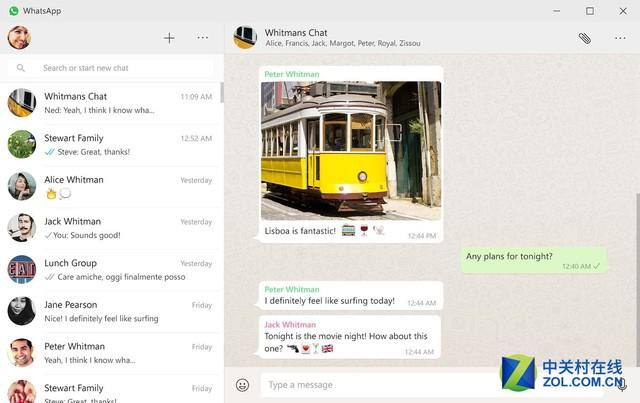Click the 'Steve: Great, thanks!' preview at 12:52 AM
640x403 pixels.
(x=93, y=152)
